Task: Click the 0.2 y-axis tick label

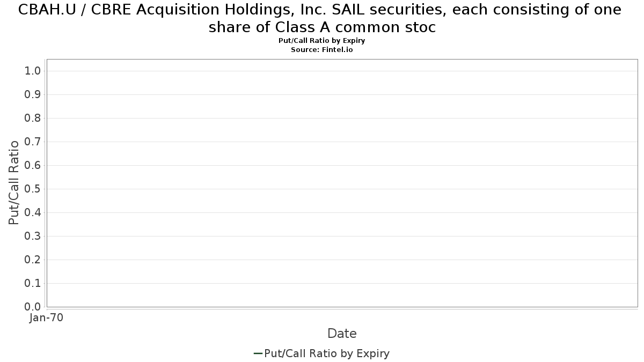Action: [x=33, y=260]
